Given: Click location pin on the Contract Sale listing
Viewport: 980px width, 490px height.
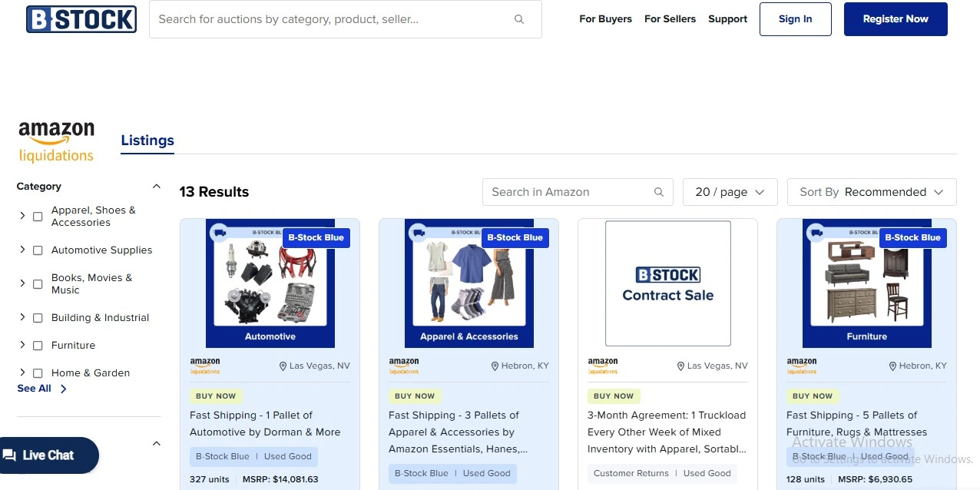Looking at the screenshot, I should [x=680, y=366].
